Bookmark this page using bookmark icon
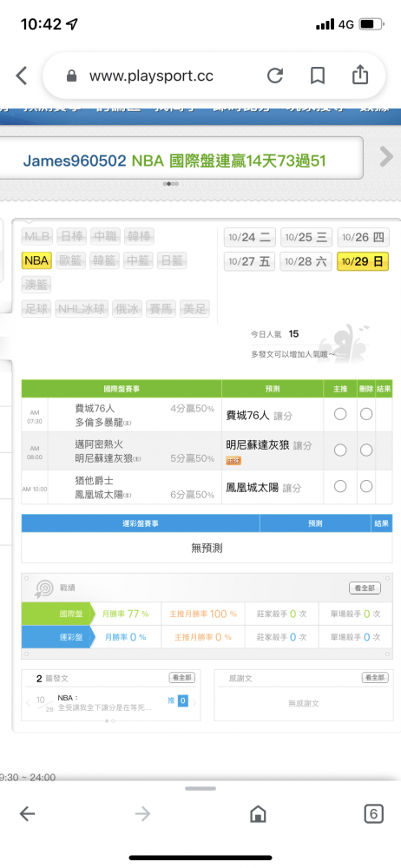The width and height of the screenshot is (401, 868). 318,76
